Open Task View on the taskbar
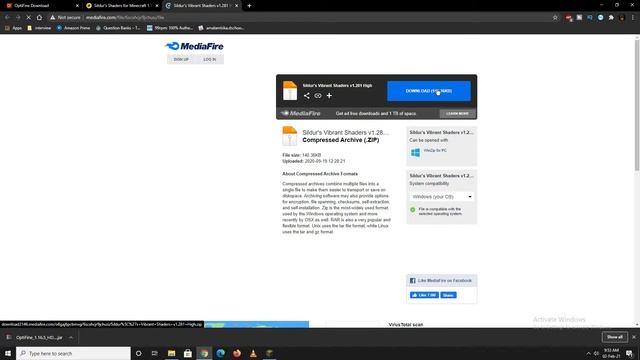This screenshot has width=640, height=360. (x=155, y=353)
